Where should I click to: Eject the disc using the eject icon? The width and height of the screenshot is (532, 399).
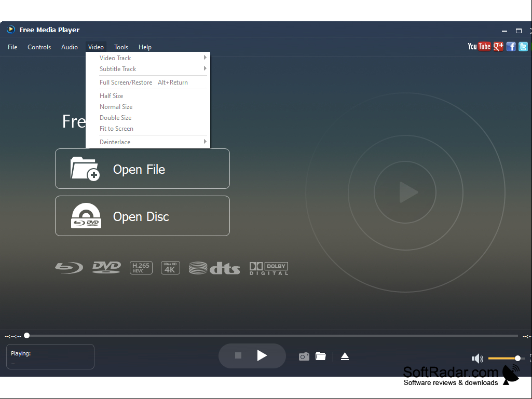[345, 356]
